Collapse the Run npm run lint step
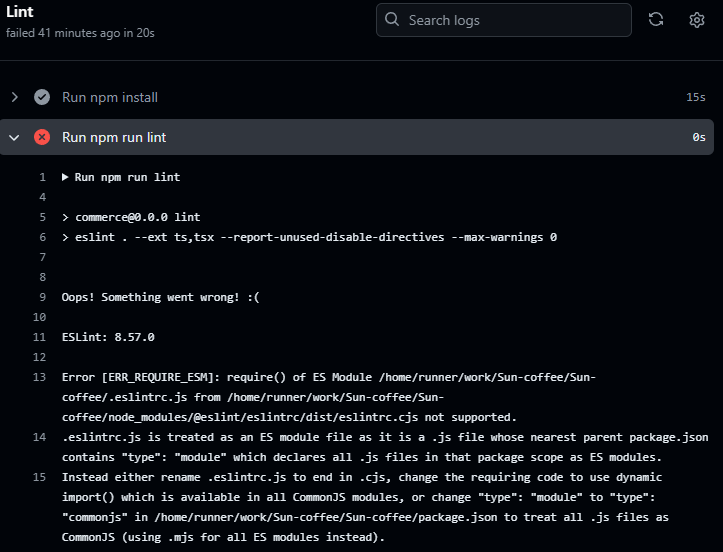The width and height of the screenshot is (723, 552). 14,137
